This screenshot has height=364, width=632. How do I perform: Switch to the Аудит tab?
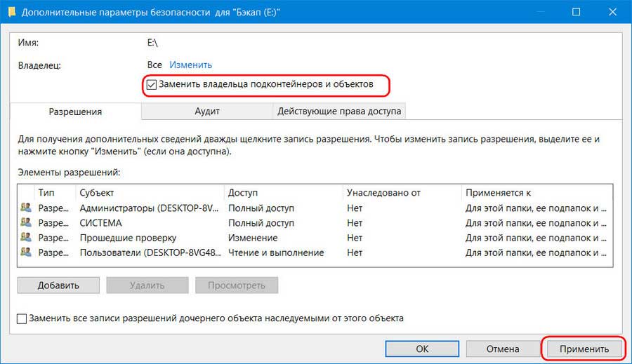(207, 112)
